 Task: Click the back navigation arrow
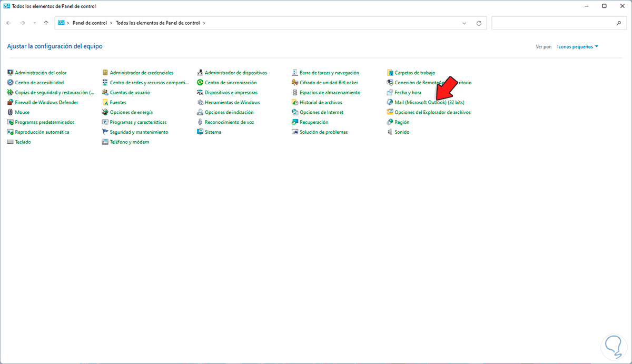coord(8,23)
